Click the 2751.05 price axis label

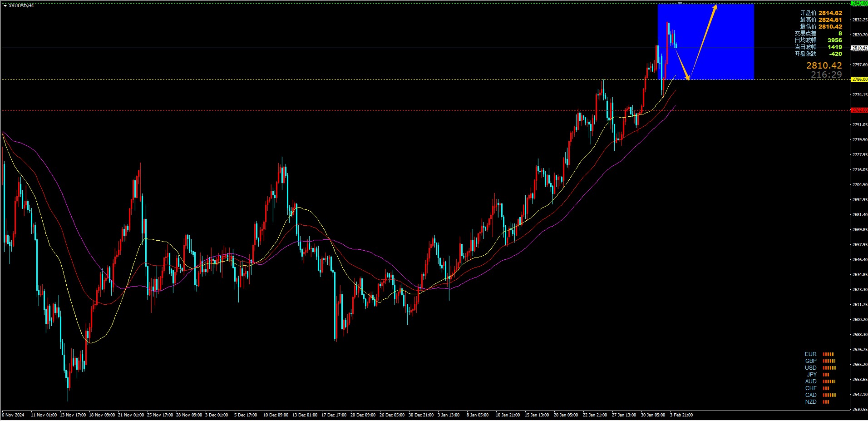tap(860, 125)
